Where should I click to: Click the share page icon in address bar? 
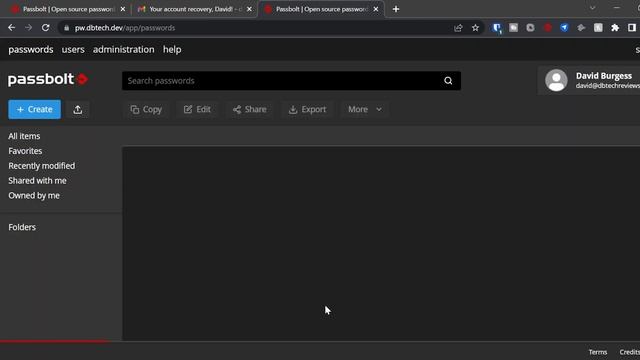(x=458, y=28)
